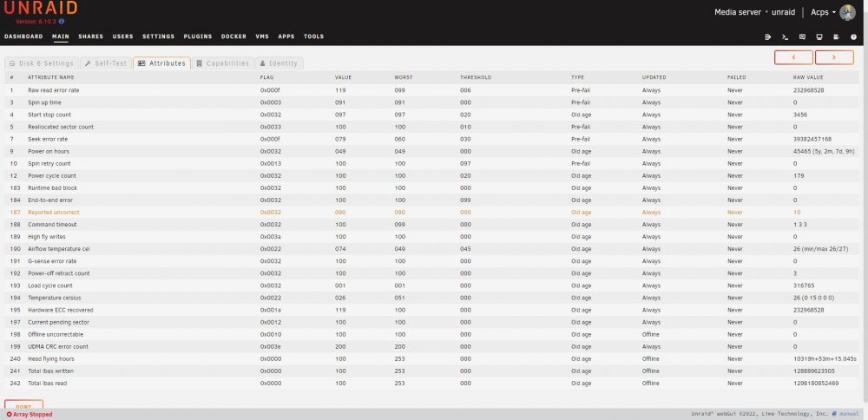Screen dimensions: 868x420
Task: Click the Attribute Name column header
Action: (x=51, y=77)
